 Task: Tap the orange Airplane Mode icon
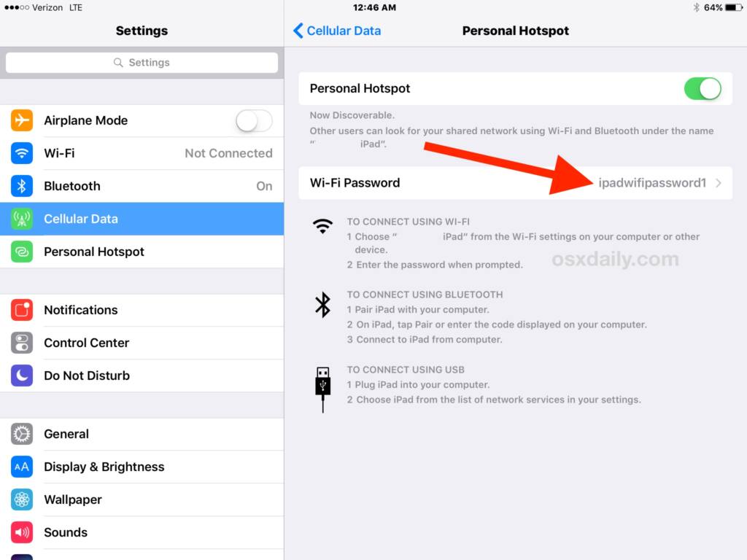[x=22, y=120]
